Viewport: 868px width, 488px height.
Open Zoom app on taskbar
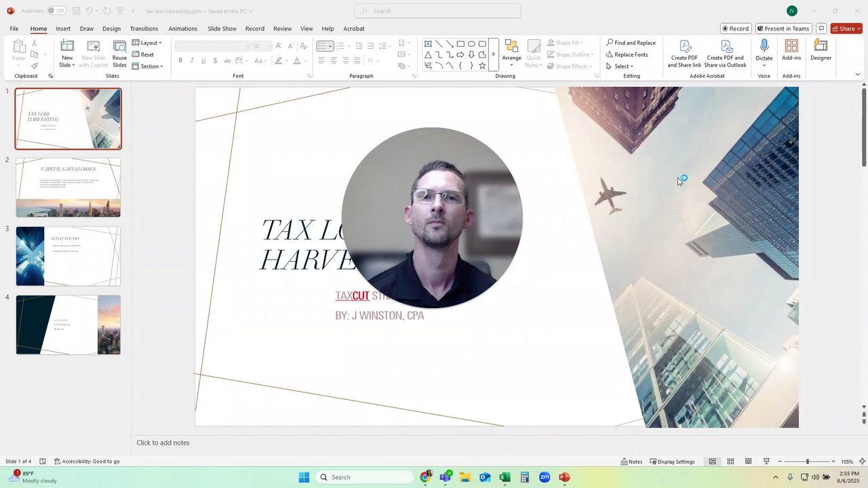(545, 477)
